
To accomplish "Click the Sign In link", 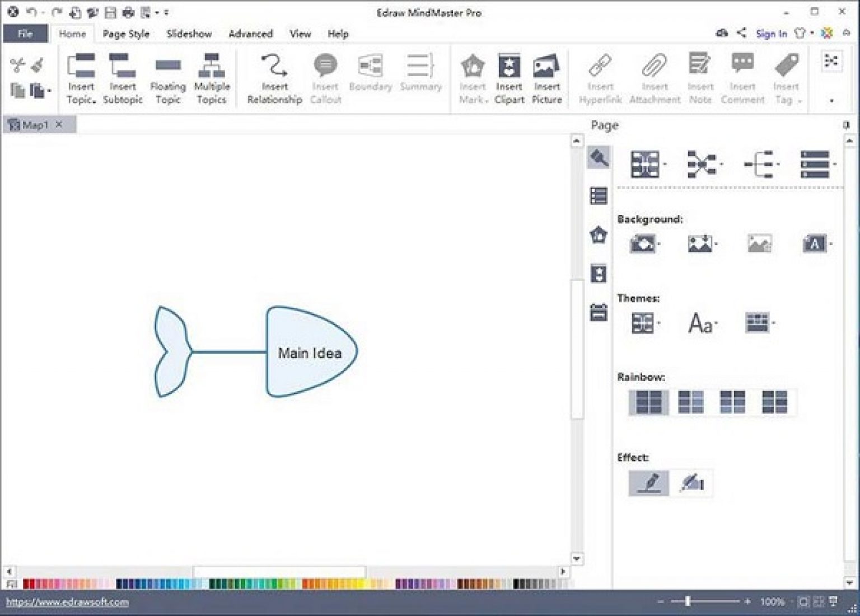I will [x=771, y=34].
